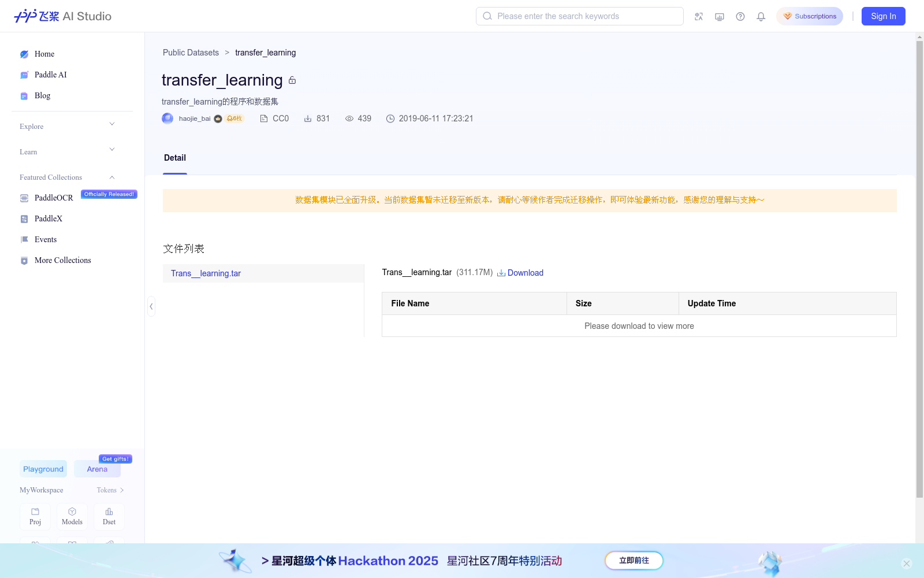Click the Get gifts! badge
Image resolution: width=924 pixels, height=578 pixels.
pos(115,459)
